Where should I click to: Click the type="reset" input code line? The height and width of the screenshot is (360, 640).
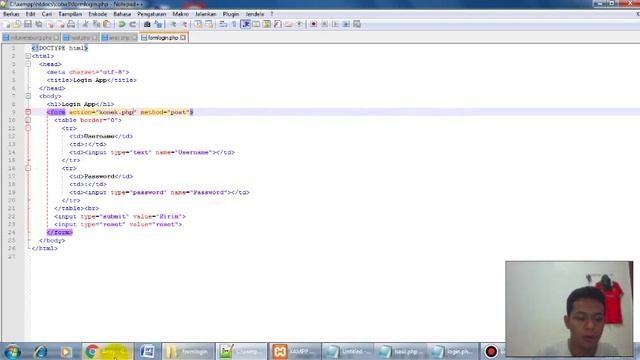pyautogui.click(x=118, y=224)
